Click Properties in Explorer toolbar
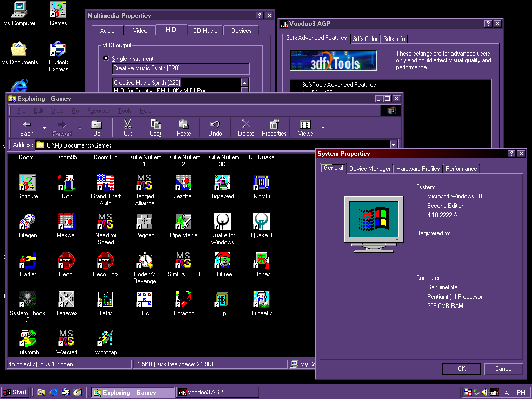532x399 pixels. click(274, 128)
